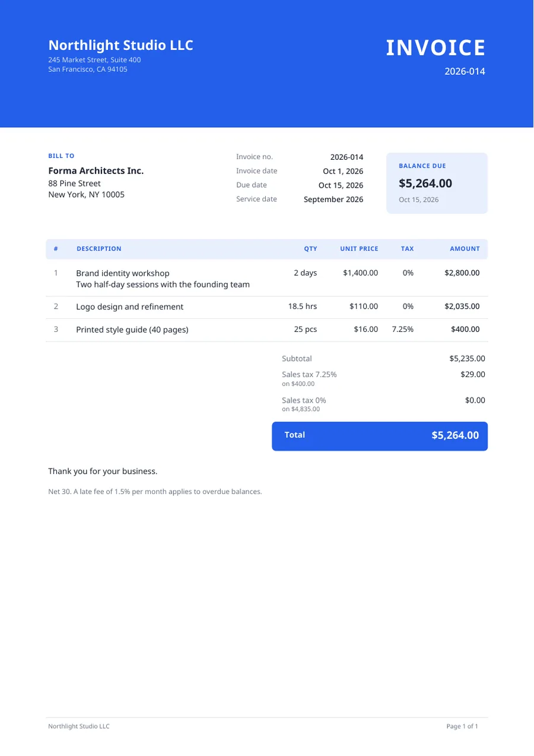Click the San Francisco, CA 94105 line

point(88,69)
